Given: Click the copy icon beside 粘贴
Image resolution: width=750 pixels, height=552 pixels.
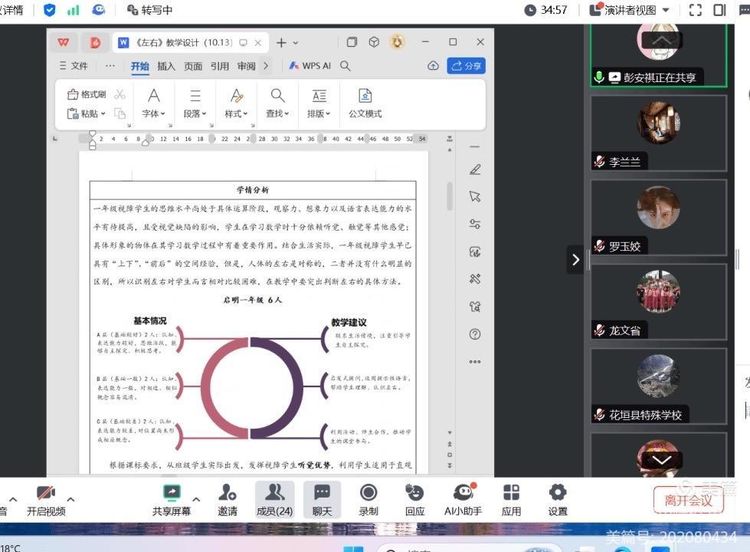Looking at the screenshot, I should click(120, 113).
